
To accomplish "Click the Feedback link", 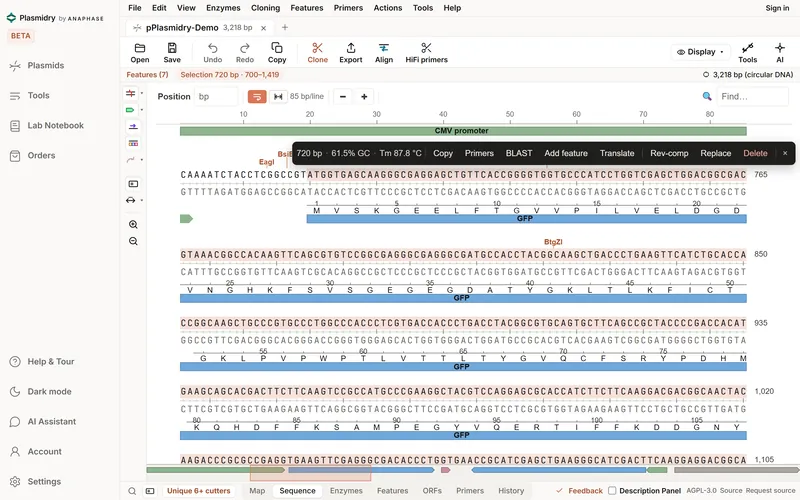I will (x=580, y=491).
